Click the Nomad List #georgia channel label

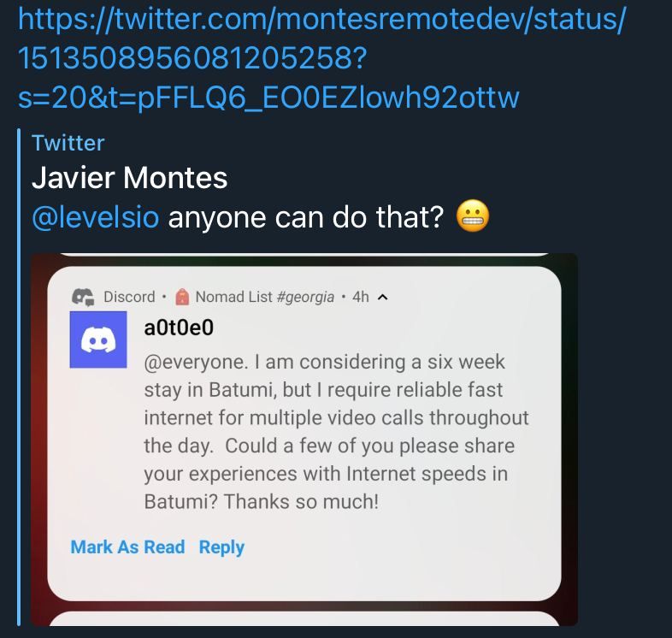tap(264, 297)
